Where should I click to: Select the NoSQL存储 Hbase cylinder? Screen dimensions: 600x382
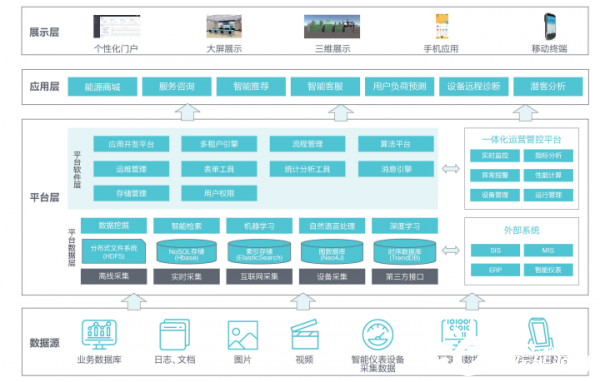point(187,252)
